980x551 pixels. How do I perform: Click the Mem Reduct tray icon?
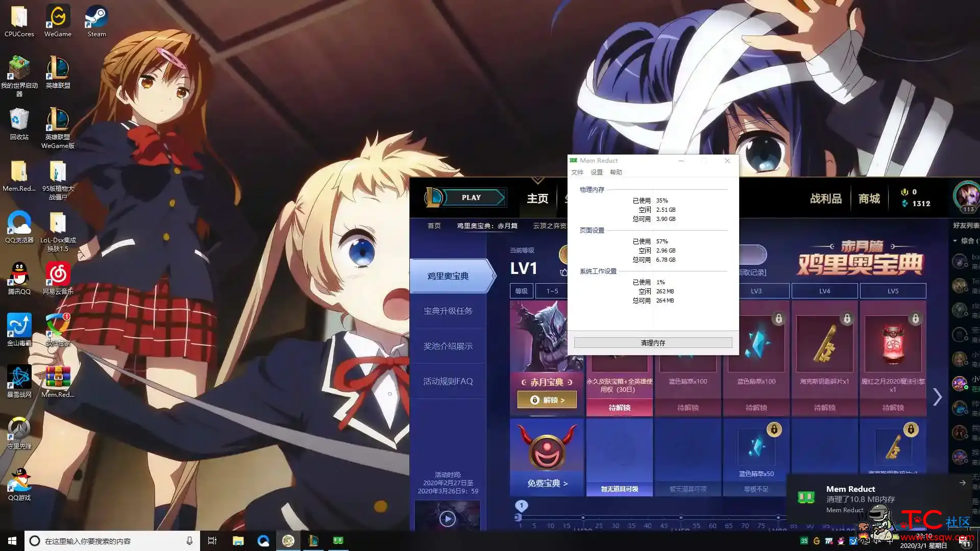tap(803, 541)
